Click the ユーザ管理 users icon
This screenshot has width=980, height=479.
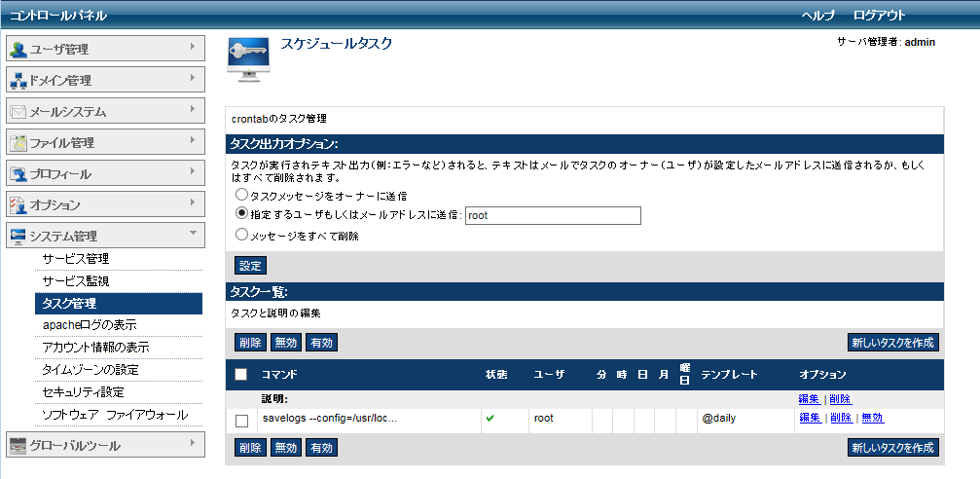tap(18, 50)
